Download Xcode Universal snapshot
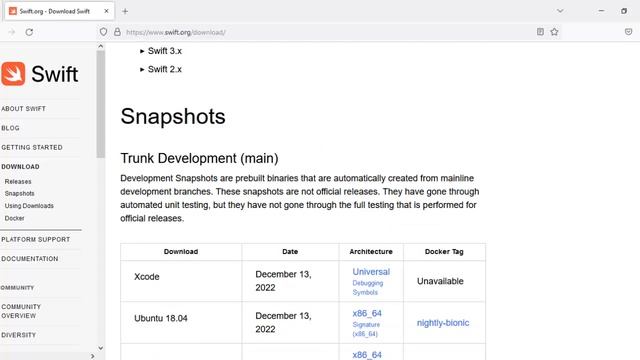The image size is (640, 360). [x=371, y=272]
